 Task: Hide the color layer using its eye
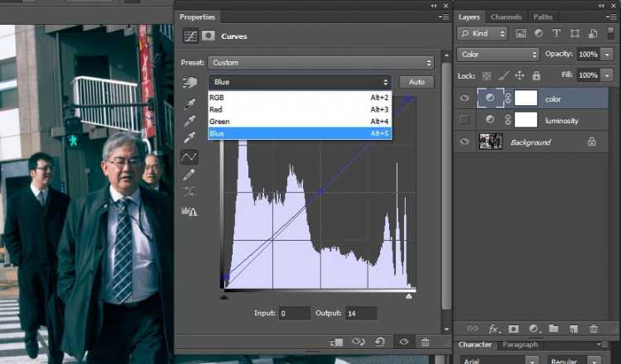coord(465,98)
